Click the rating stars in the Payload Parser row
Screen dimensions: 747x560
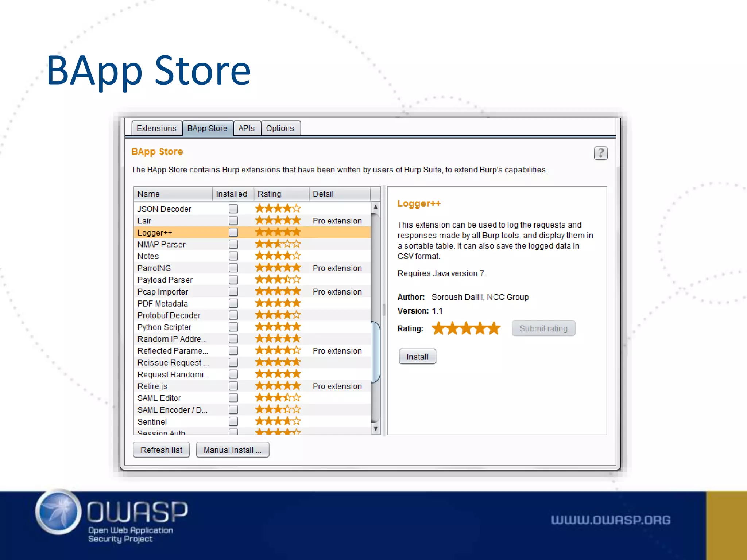pyautogui.click(x=278, y=280)
